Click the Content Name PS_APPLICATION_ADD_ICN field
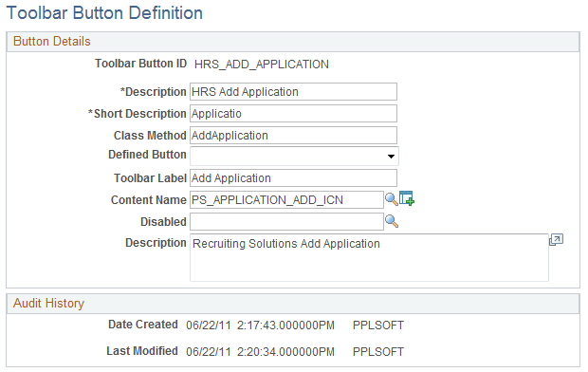The width and height of the screenshot is (588, 372). [286, 199]
